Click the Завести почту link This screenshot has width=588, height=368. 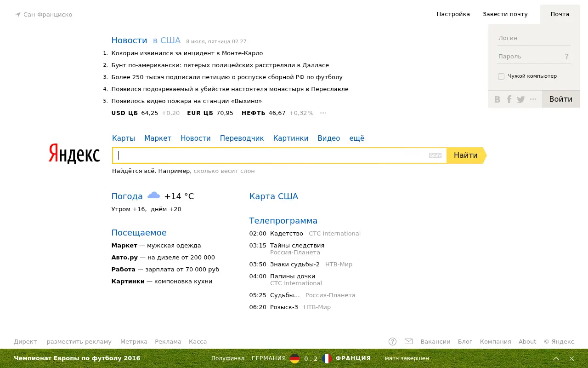pos(505,14)
